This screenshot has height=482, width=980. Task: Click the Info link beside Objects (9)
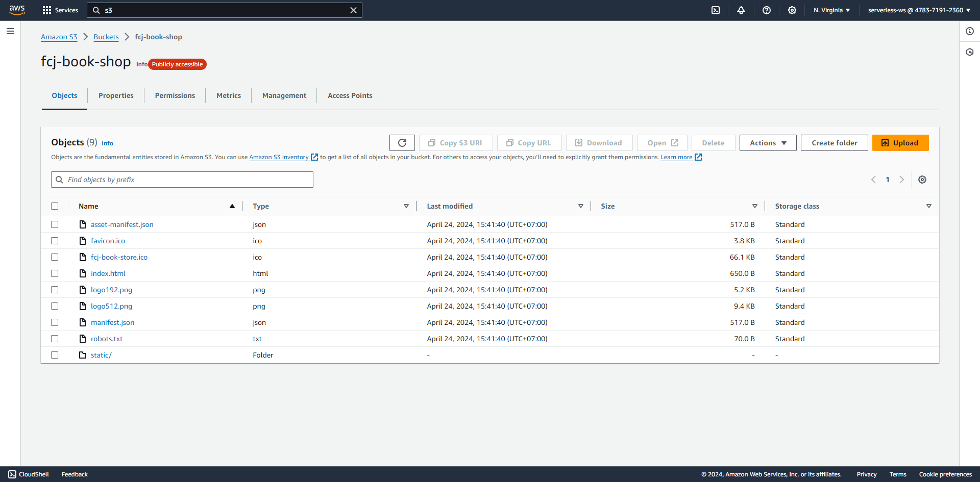[107, 143]
